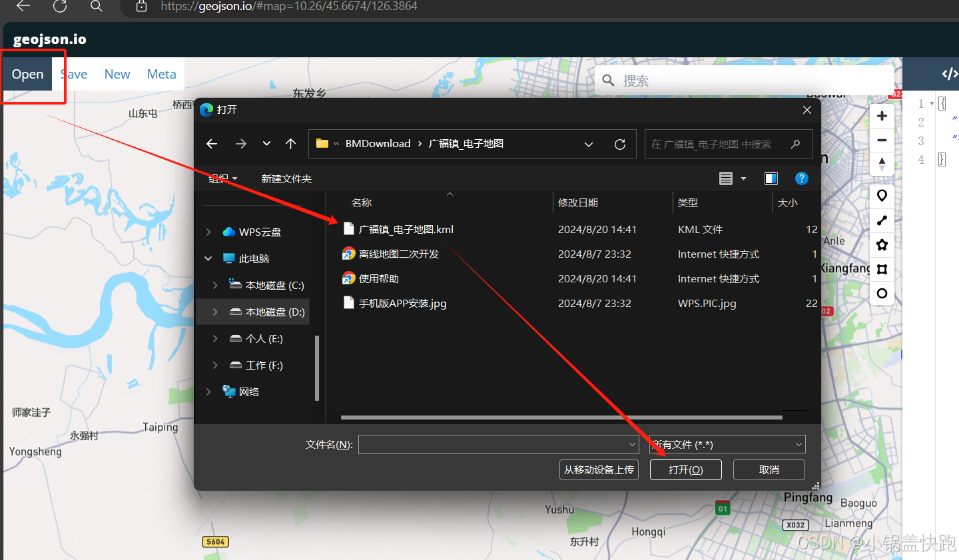Click the site lock icon in address bar
The width and height of the screenshot is (959, 560).
141,6
